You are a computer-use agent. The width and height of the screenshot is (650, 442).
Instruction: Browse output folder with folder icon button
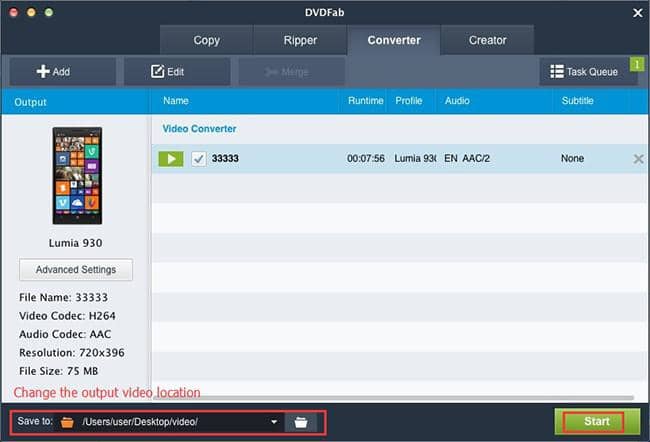click(301, 423)
